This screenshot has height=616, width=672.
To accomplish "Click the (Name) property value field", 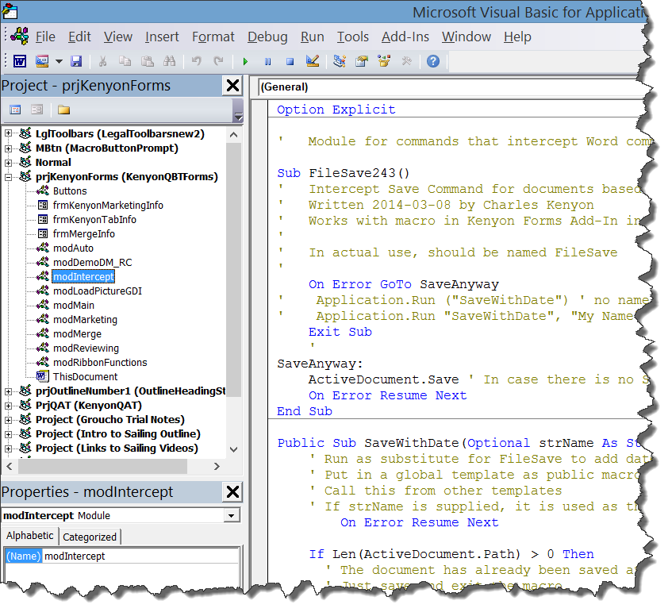I will tap(141, 556).
